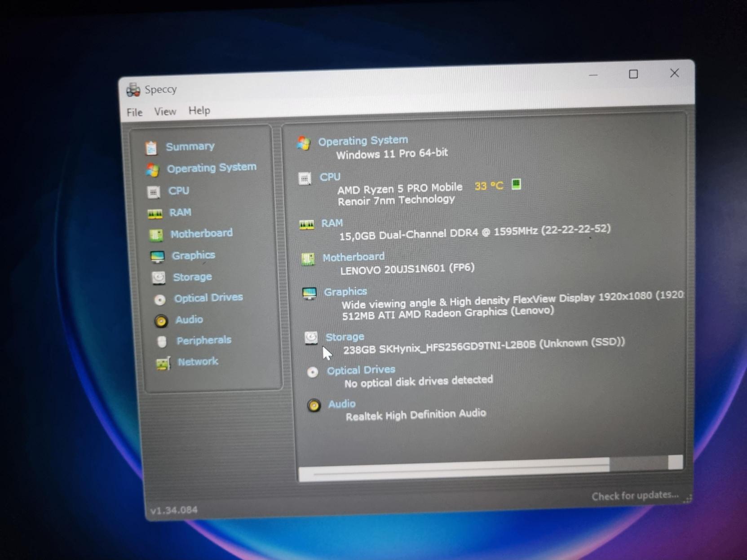Switch to the CPU sidebar section
This screenshot has width=747, height=560.
click(x=179, y=191)
